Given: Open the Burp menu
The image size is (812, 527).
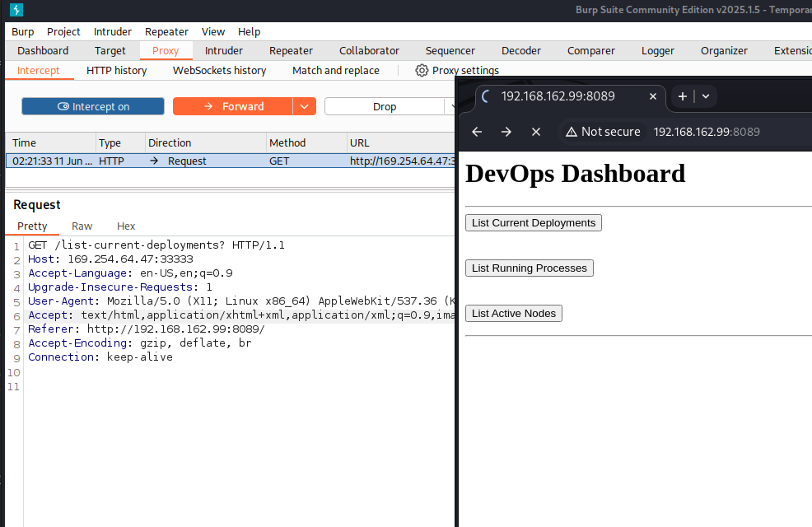Looking at the screenshot, I should click(23, 31).
